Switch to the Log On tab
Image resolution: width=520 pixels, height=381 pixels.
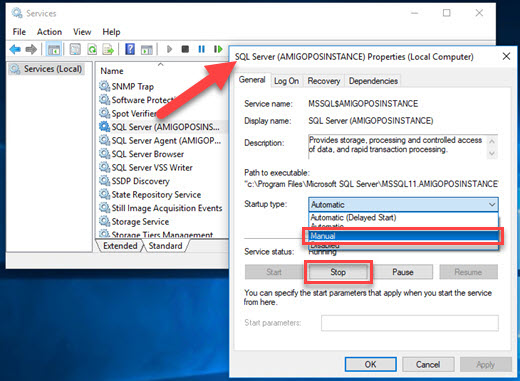286,81
